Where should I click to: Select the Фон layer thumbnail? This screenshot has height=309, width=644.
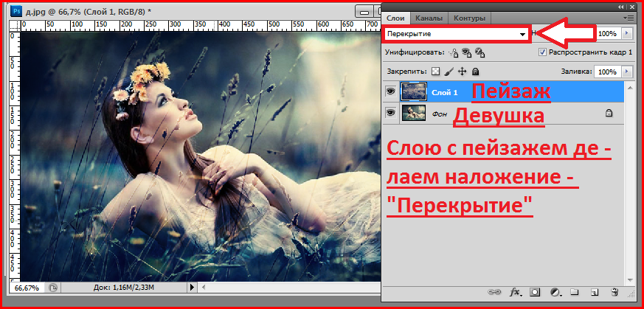click(414, 112)
